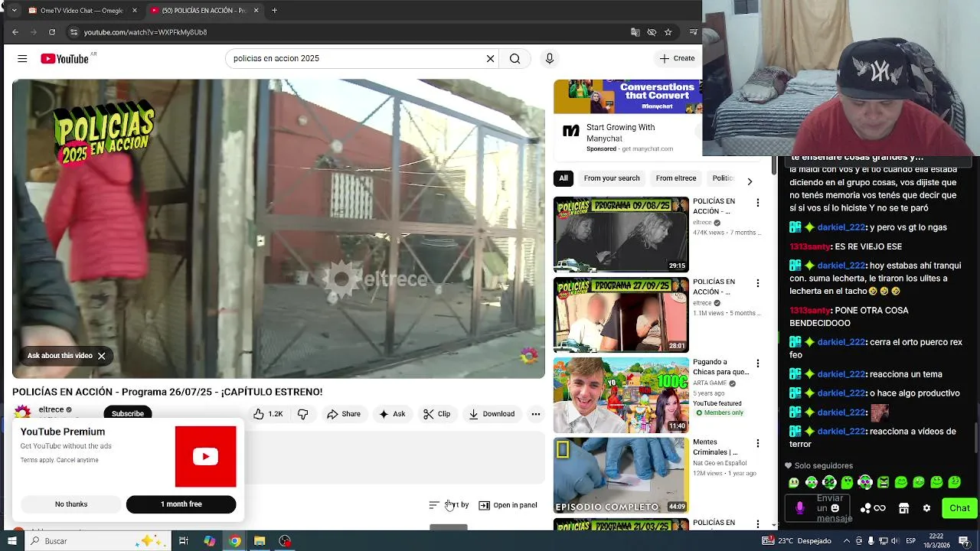
Task: Open Task View on the taskbar
Action: pos(184,541)
